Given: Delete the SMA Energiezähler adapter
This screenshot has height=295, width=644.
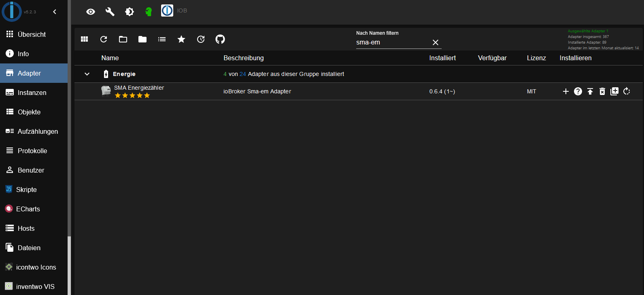Looking at the screenshot, I should tap(602, 91).
